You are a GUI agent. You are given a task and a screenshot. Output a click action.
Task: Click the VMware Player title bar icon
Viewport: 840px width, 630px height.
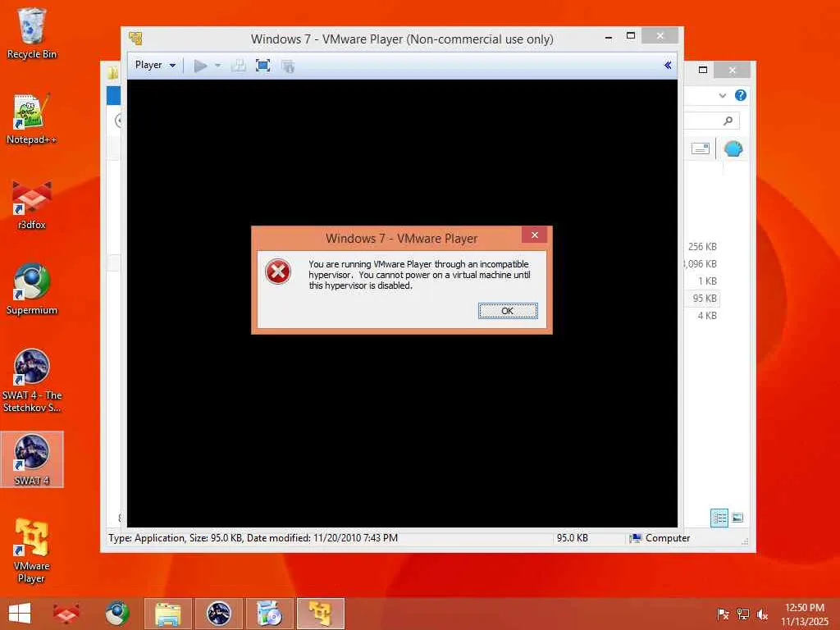click(x=135, y=39)
